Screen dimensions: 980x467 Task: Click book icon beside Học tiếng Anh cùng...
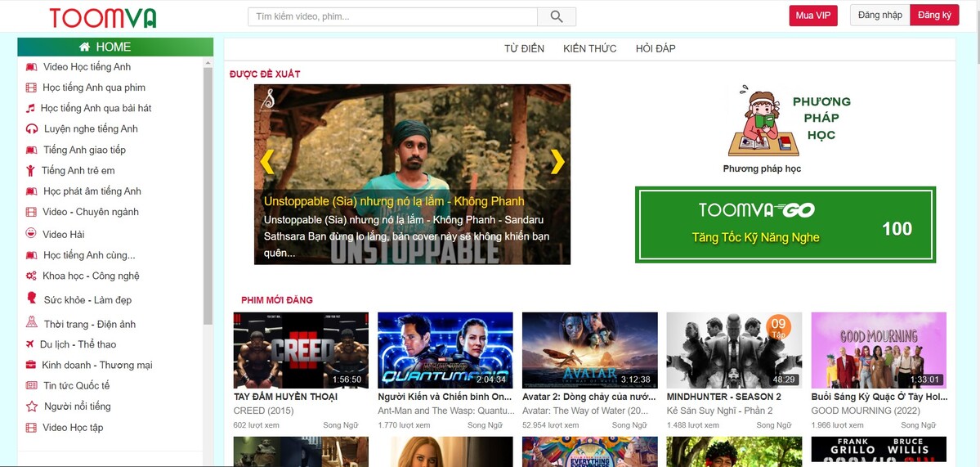tap(31, 255)
